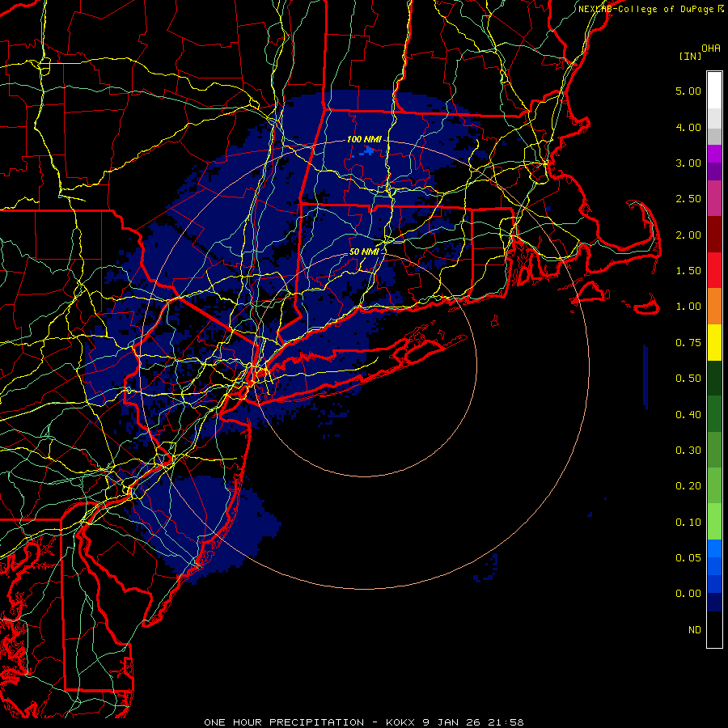The width and height of the screenshot is (728, 728).
Task: Click the 1.50 legend value label
Action: [x=688, y=271]
